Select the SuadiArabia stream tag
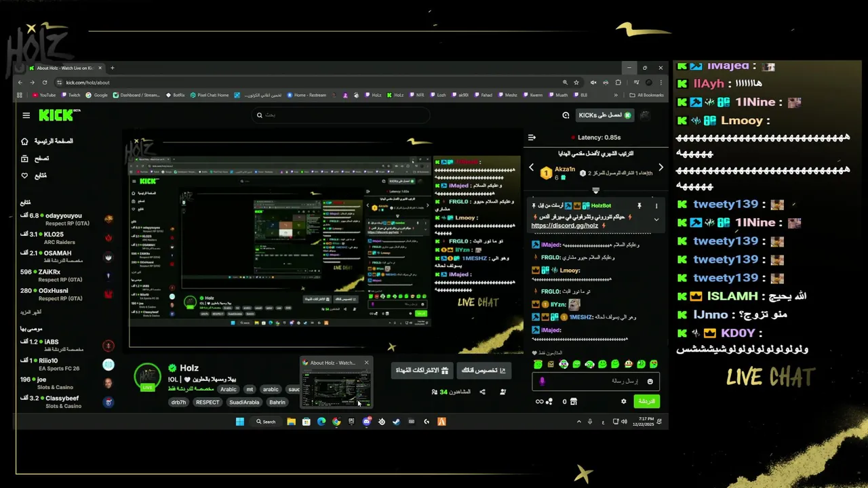This screenshot has width=868, height=488. tap(244, 402)
